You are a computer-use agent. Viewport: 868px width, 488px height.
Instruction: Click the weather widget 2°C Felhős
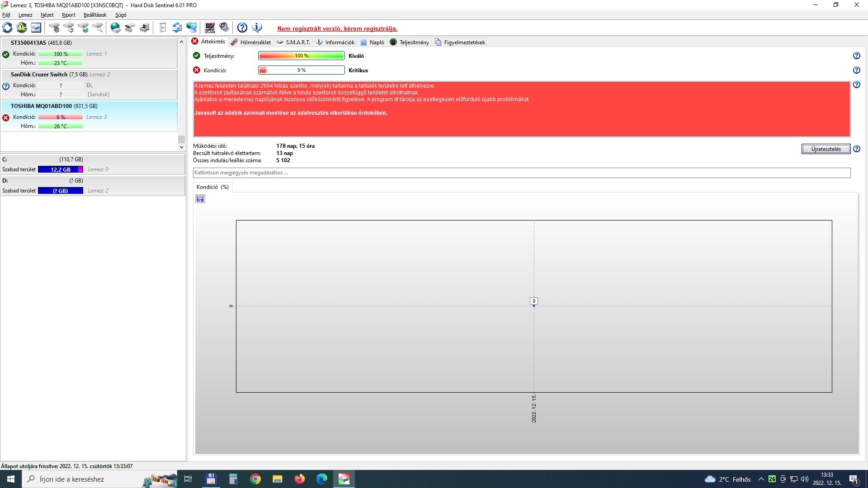[728, 479]
